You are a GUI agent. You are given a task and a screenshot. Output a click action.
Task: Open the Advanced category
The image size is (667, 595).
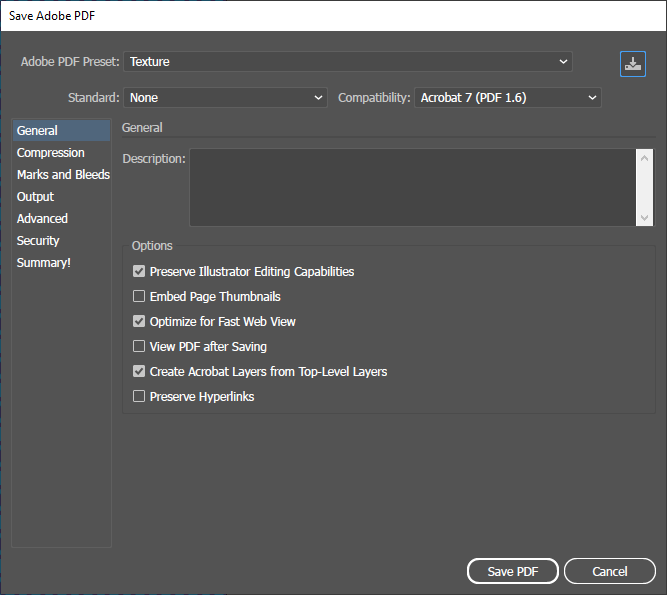click(61, 219)
